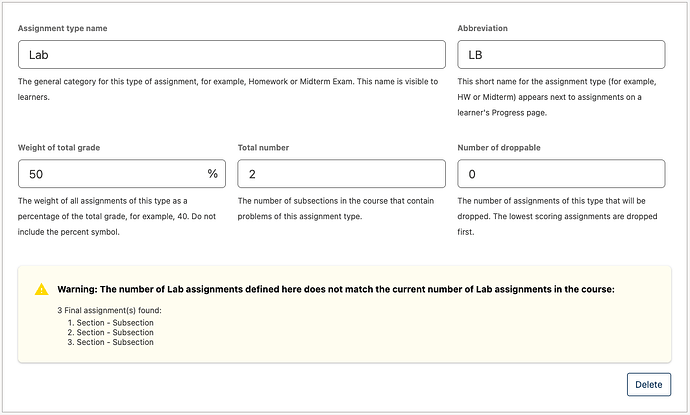Focus the Abbreviation field containing LB
Viewport: 690px width, 415px height.
[x=560, y=54]
